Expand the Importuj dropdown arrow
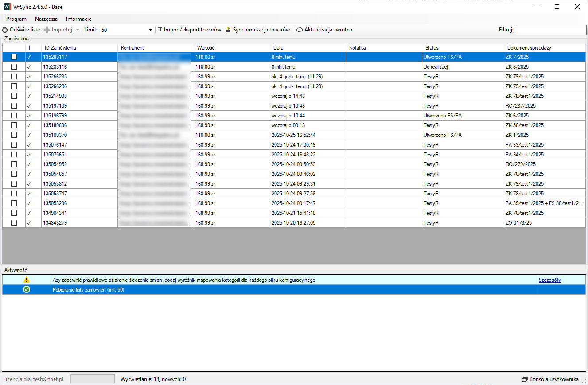Screen dimensions: 588x385 (78, 30)
